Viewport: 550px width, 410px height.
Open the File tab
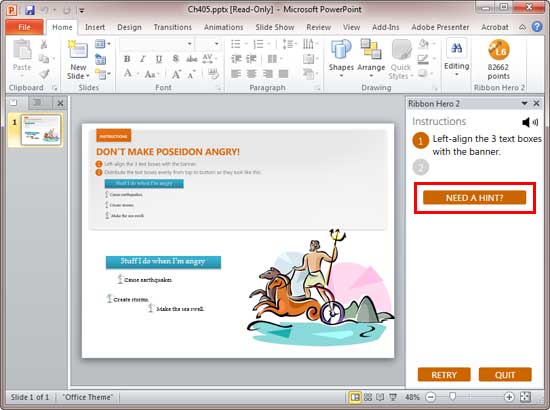24,27
